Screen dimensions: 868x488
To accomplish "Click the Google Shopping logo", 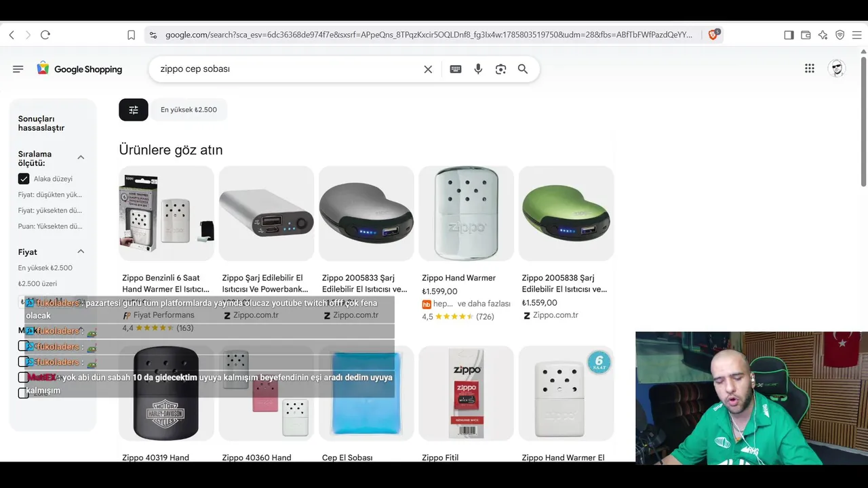I will click(x=79, y=68).
